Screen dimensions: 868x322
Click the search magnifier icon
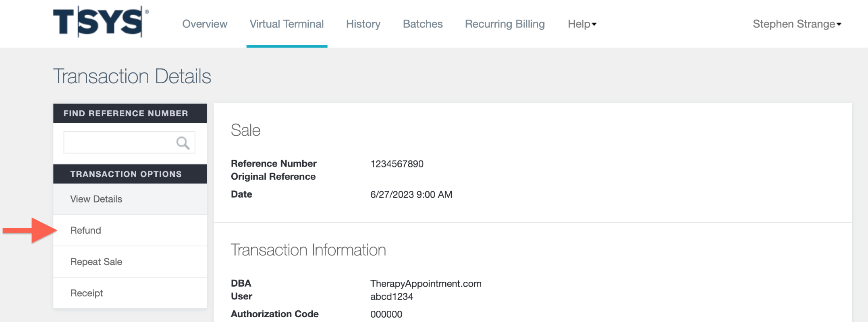(183, 142)
